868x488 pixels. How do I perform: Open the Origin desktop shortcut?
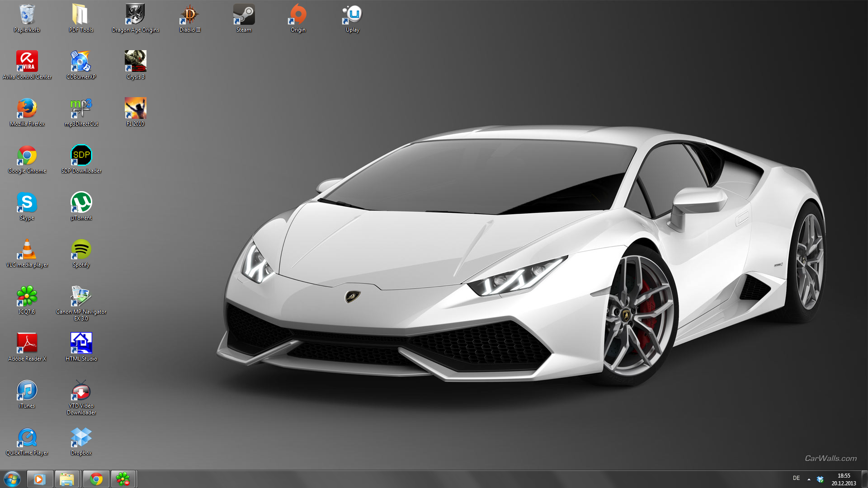click(298, 19)
